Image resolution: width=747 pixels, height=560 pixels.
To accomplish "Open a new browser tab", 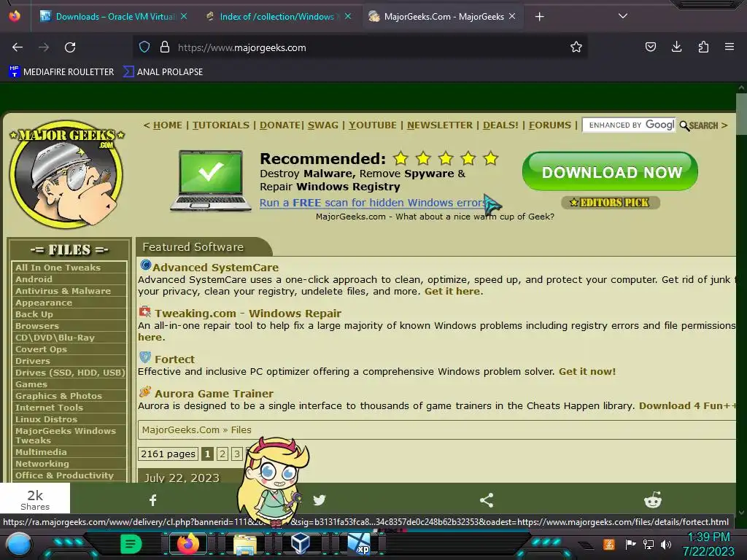I will (539, 17).
